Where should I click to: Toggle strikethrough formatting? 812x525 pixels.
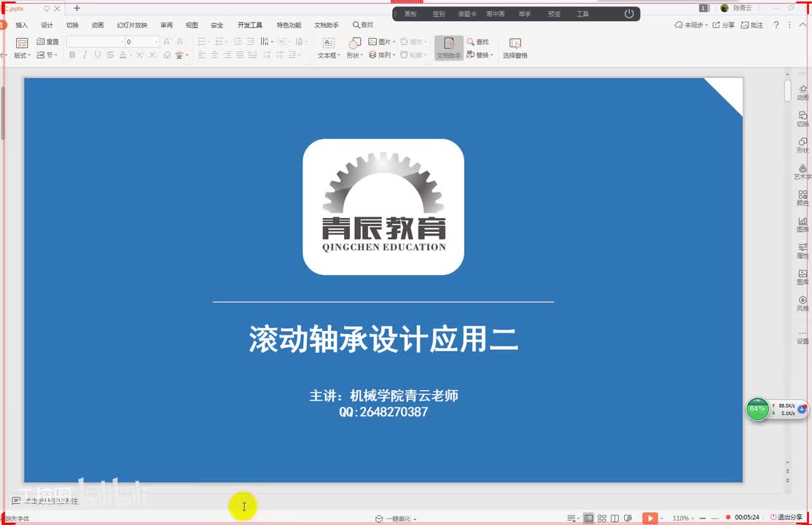110,55
